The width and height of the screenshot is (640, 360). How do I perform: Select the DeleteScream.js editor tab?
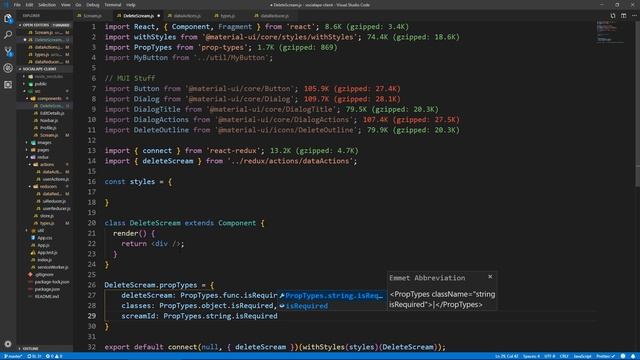pyautogui.click(x=137, y=16)
